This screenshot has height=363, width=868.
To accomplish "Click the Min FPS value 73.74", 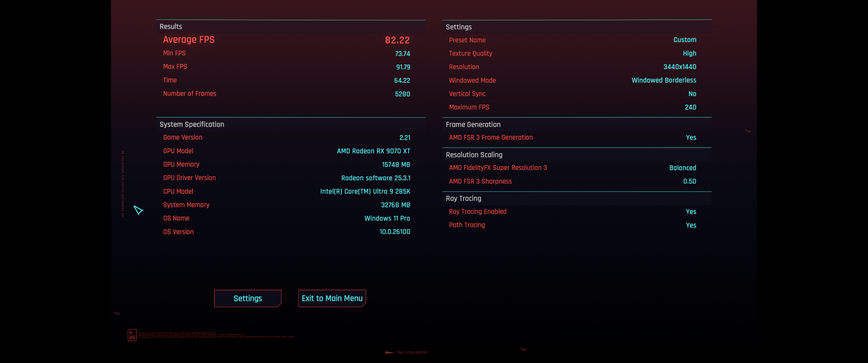I will [402, 53].
